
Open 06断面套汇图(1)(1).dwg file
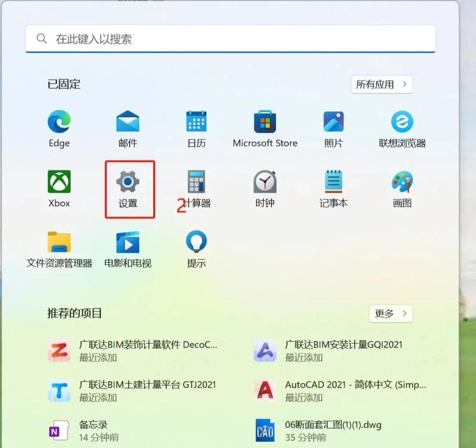(318, 431)
